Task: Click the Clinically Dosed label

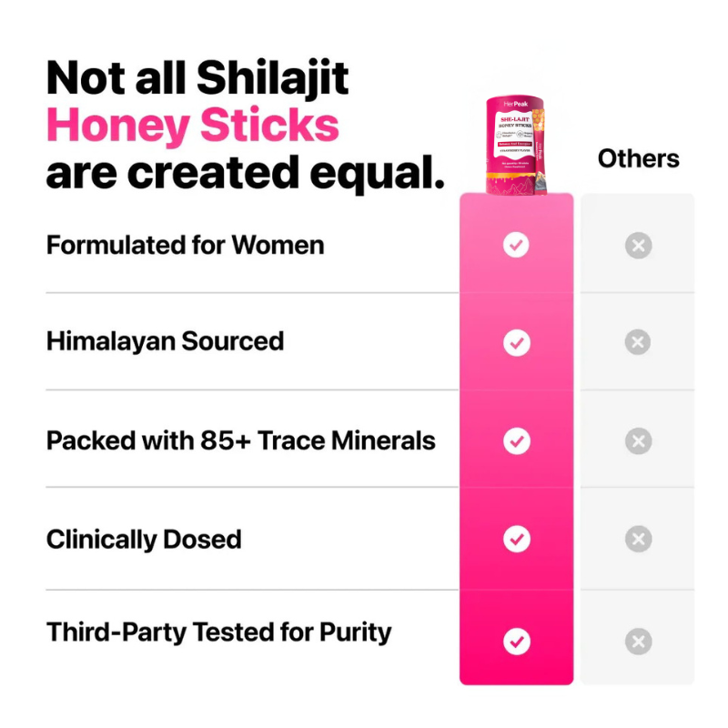Action: pos(144,539)
